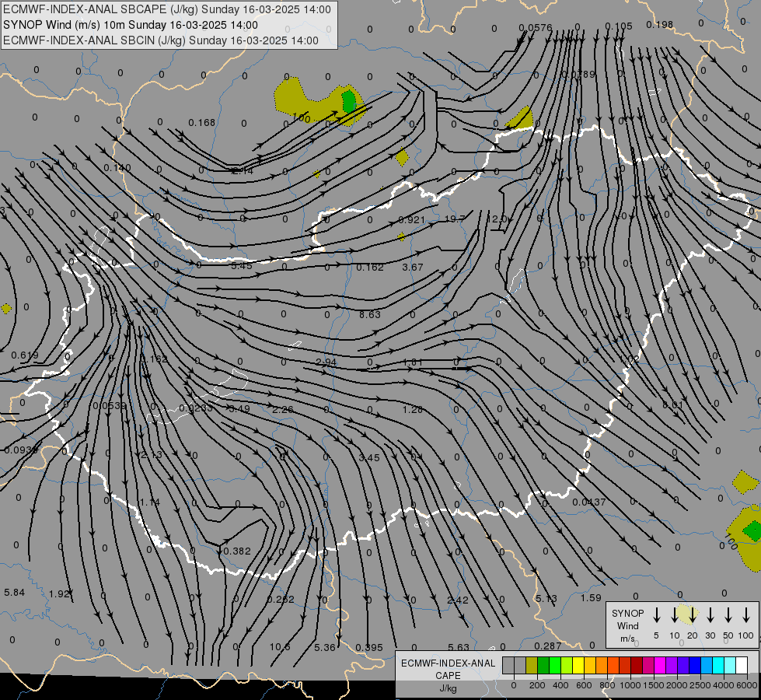The height and width of the screenshot is (700, 761).
Task: Click the 0.140 value on the map
Action: [x=117, y=167]
